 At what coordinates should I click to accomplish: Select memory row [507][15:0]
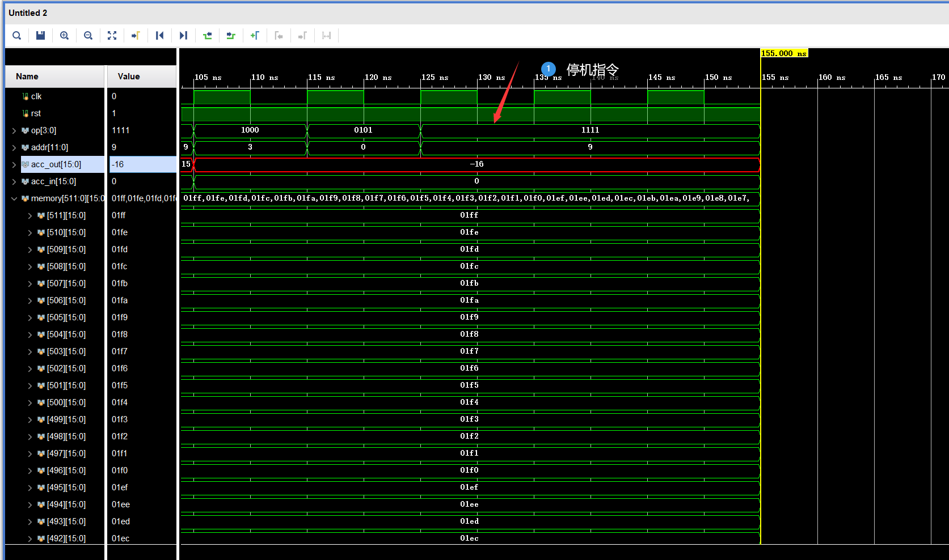pos(66,283)
